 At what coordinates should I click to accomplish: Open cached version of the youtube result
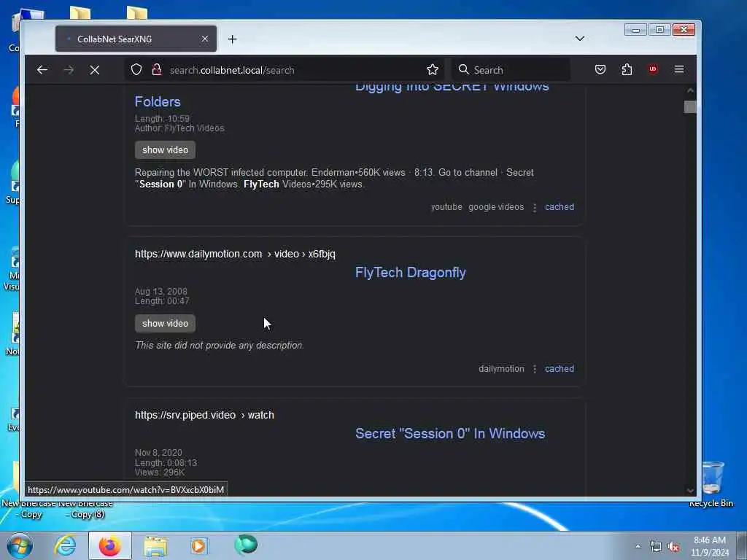(x=560, y=206)
